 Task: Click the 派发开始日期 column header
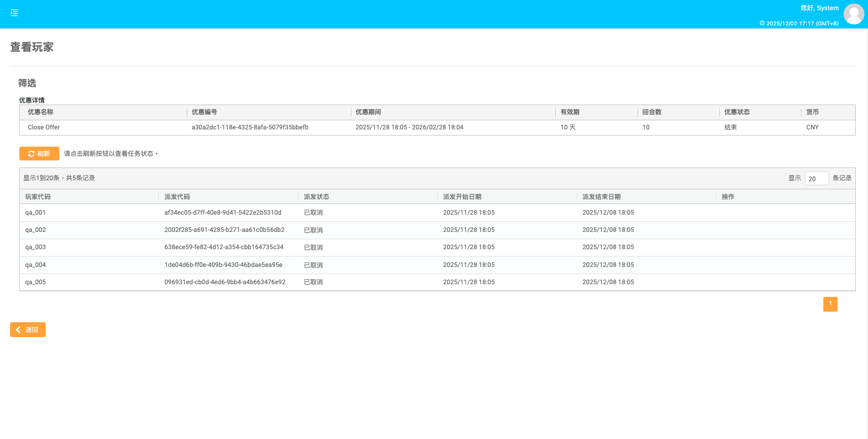pos(462,197)
